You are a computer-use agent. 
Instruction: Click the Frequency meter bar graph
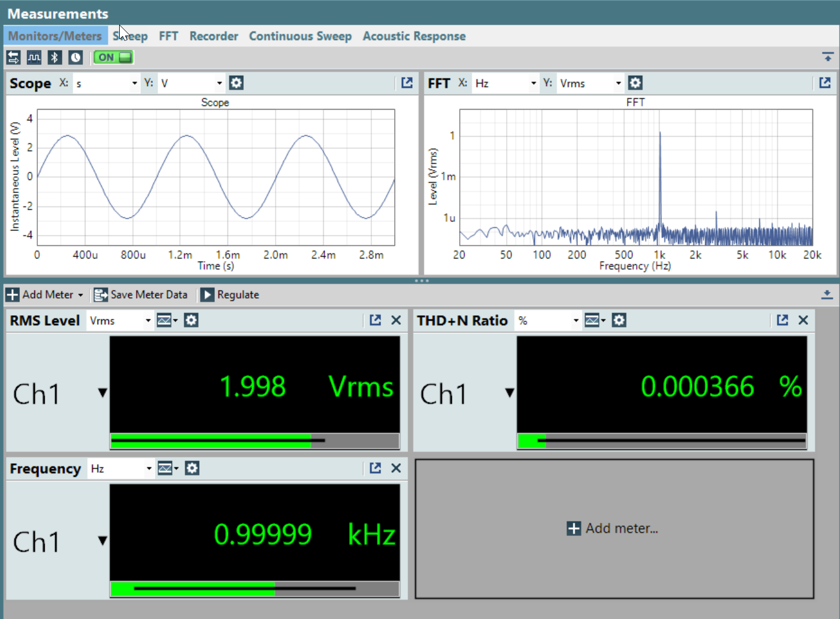tap(255, 588)
